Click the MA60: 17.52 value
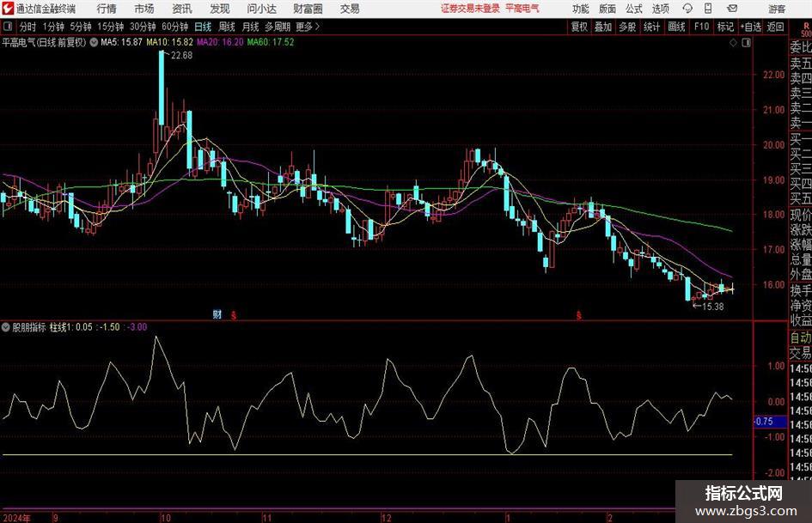812x523 pixels. [x=271, y=42]
